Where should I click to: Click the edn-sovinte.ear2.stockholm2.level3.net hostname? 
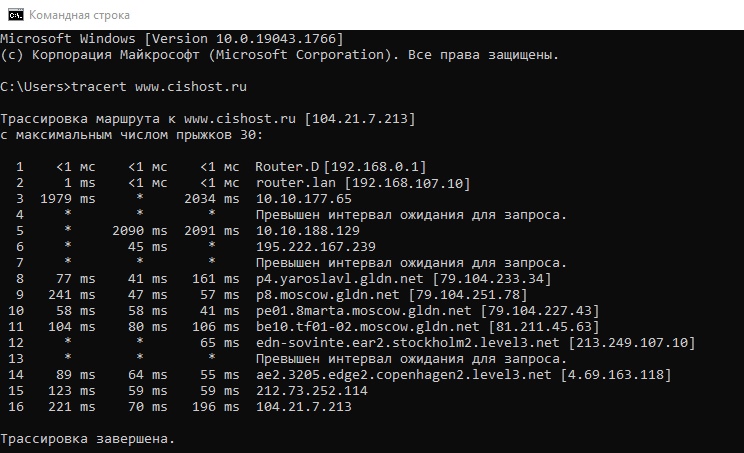(x=409, y=343)
